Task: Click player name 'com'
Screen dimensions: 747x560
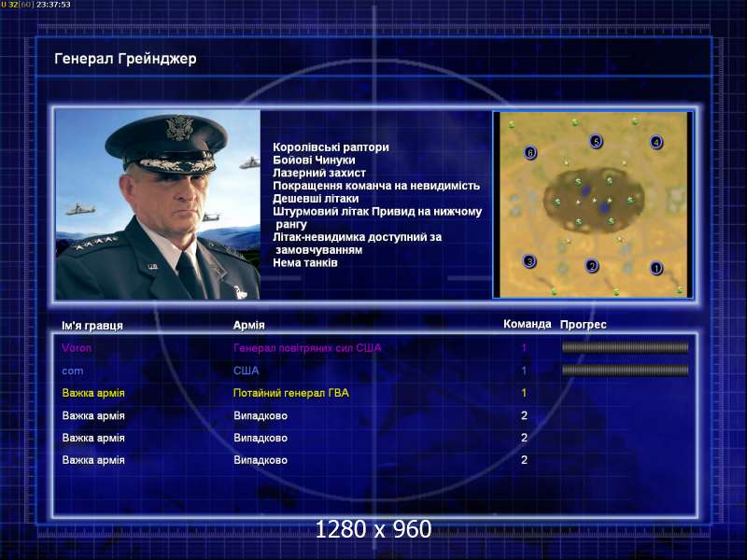Action: (73, 371)
